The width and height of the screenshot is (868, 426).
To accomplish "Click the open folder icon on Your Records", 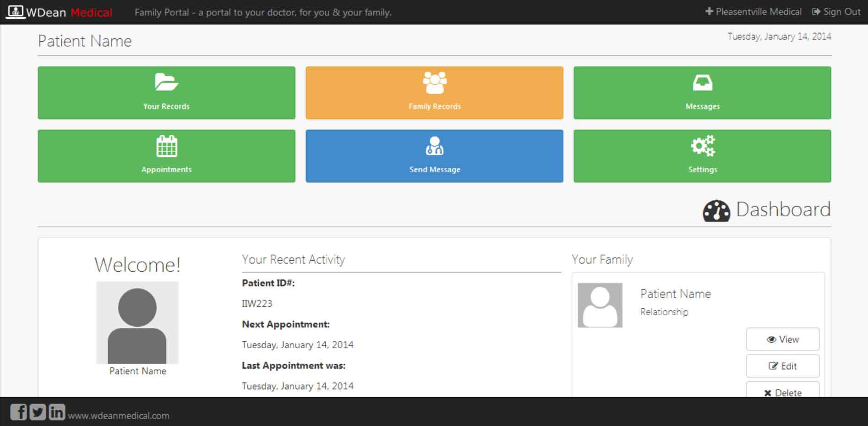I will tap(166, 82).
